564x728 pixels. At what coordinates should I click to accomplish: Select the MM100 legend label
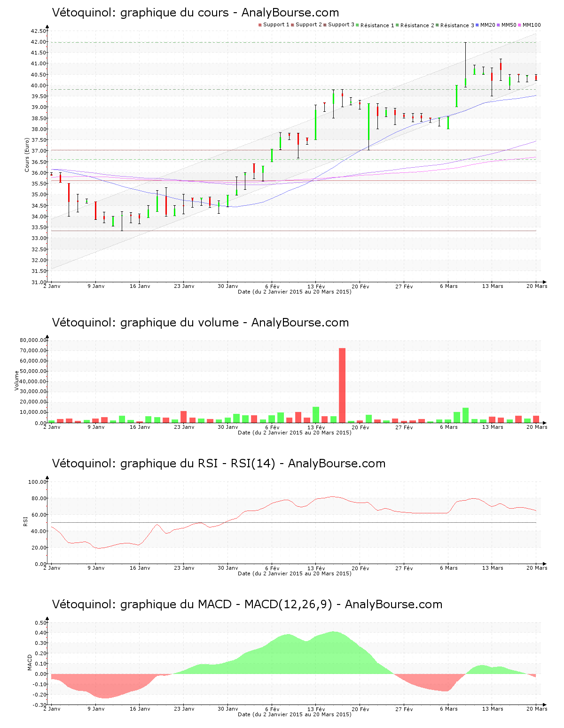pos(532,25)
